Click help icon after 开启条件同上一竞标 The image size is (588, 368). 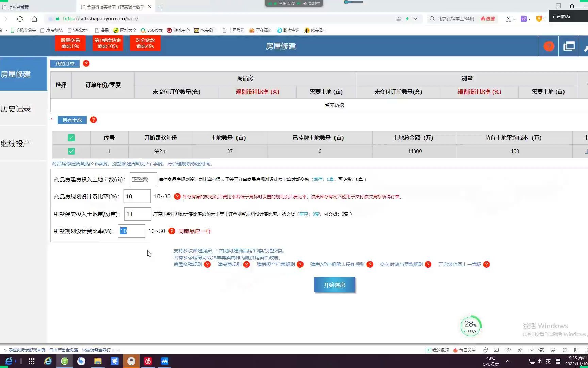pyautogui.click(x=487, y=264)
